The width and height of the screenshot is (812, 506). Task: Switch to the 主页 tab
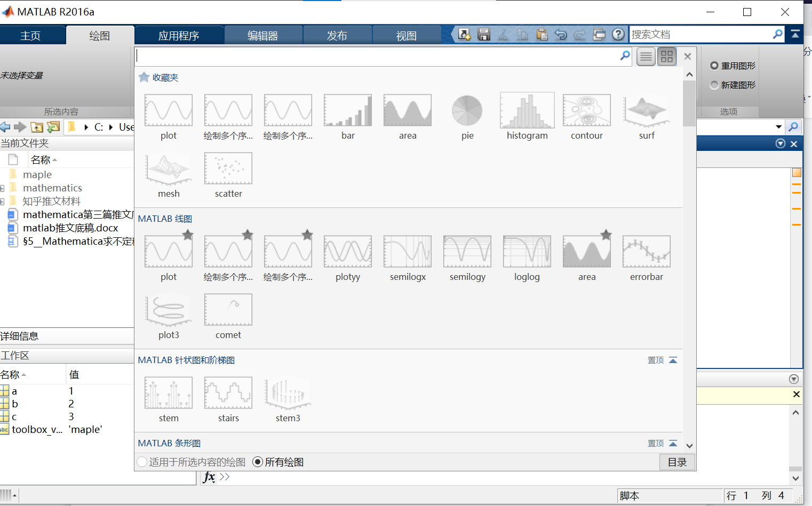tap(30, 36)
